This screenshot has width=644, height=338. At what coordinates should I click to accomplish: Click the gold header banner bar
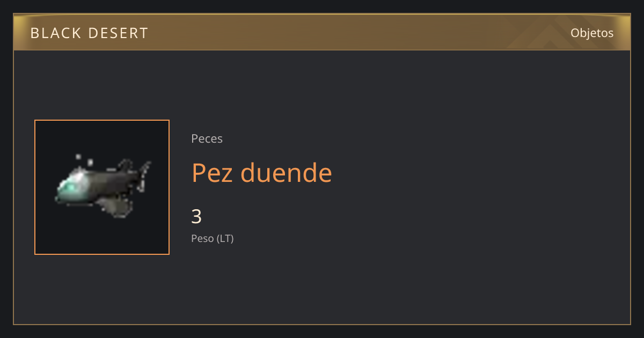[x=322, y=33]
